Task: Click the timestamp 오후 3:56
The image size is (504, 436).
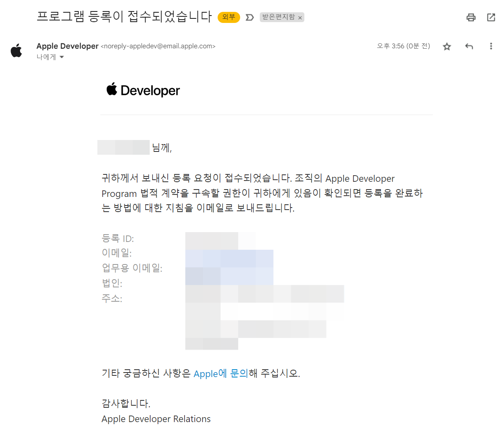Action: coord(403,46)
